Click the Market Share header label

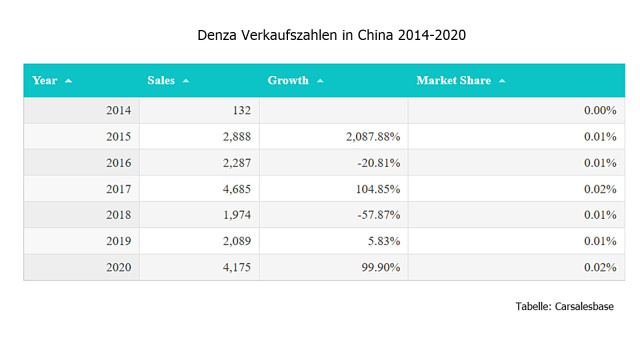click(453, 80)
